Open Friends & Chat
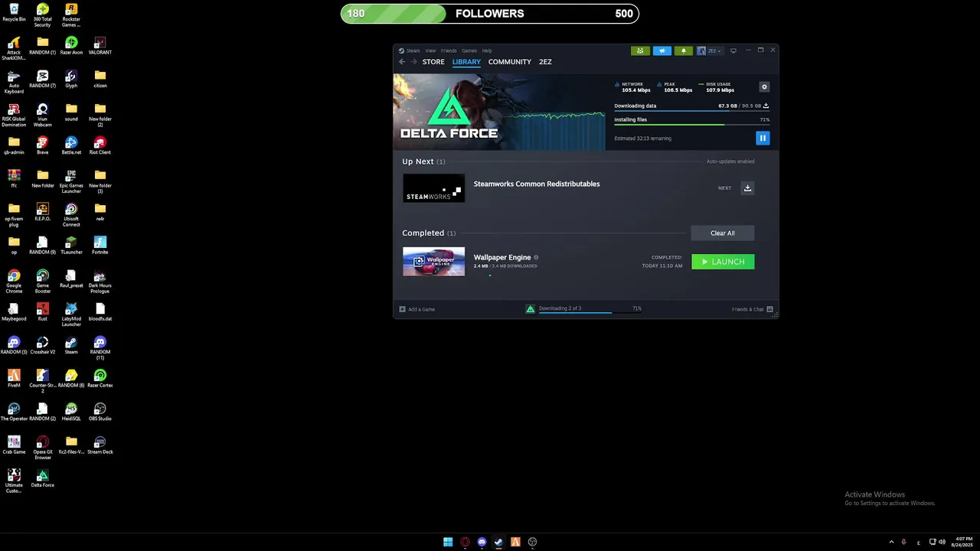Screen dimensions: 980x551 tap(753, 309)
